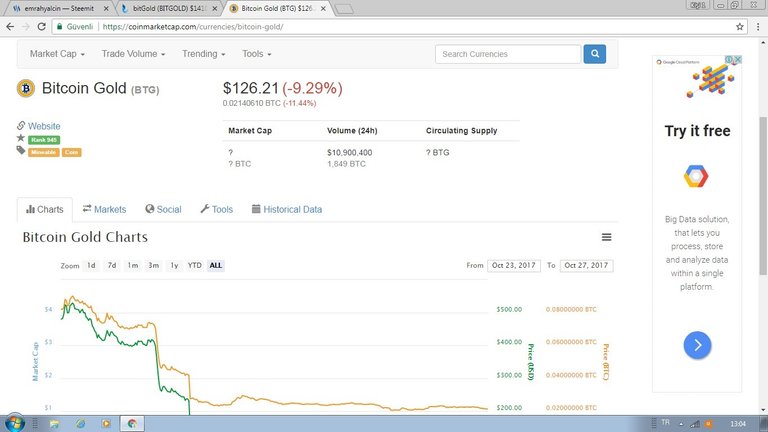Click the $10,900,400 volume value

tap(350, 153)
